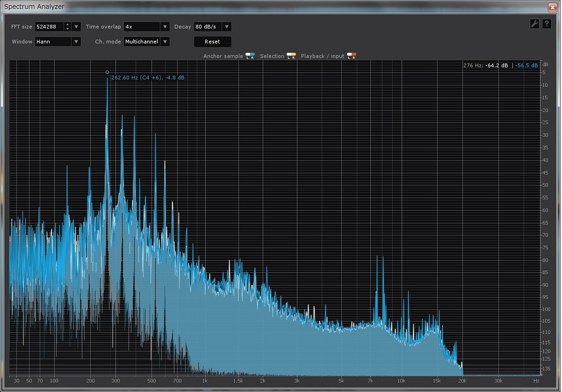
Task: Toggle Anchor sample left channel
Action: tap(248, 56)
